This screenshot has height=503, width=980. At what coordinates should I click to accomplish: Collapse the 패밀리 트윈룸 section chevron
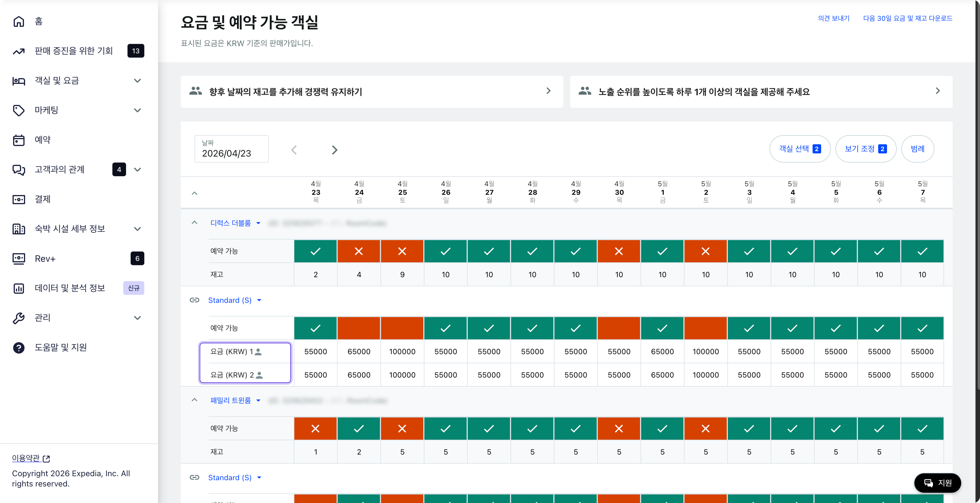coord(194,400)
